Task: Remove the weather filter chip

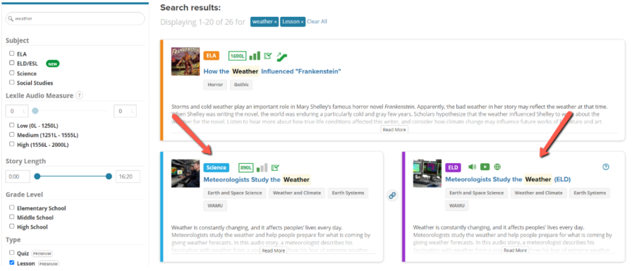Action: click(x=276, y=22)
